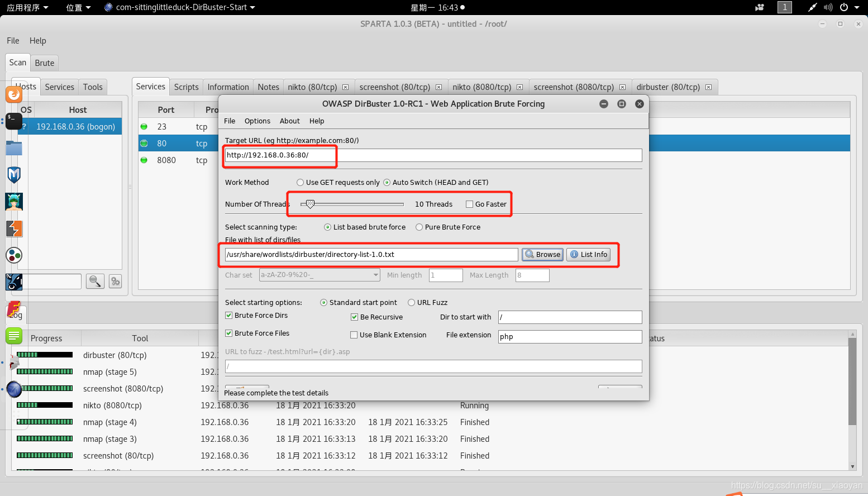
Task: Click the green status dot for port 23
Action: point(144,127)
